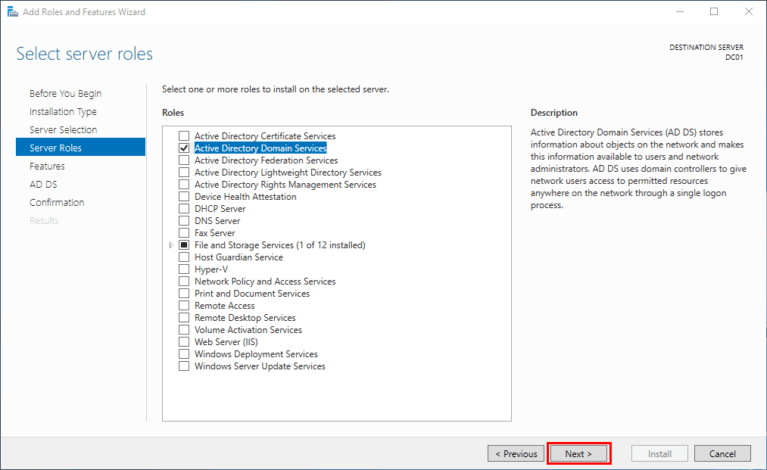Go to Before You Begin step
The width and height of the screenshot is (767, 470).
[66, 93]
